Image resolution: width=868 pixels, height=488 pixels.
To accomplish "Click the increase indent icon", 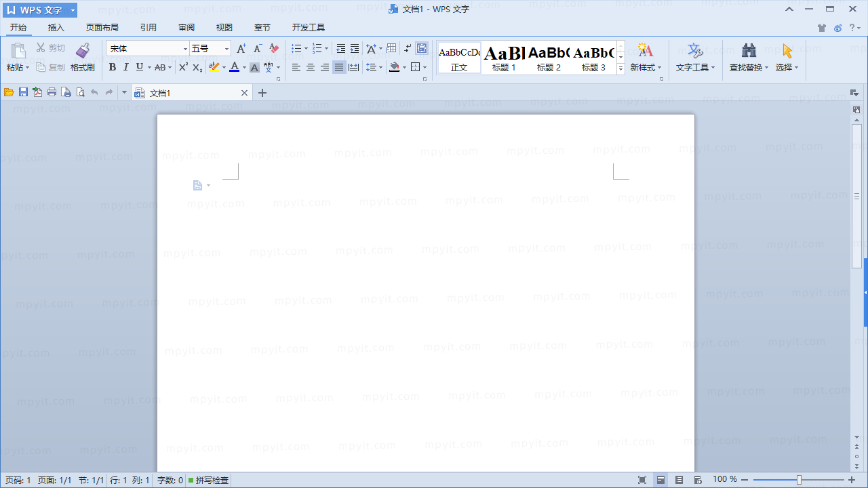I will (354, 49).
